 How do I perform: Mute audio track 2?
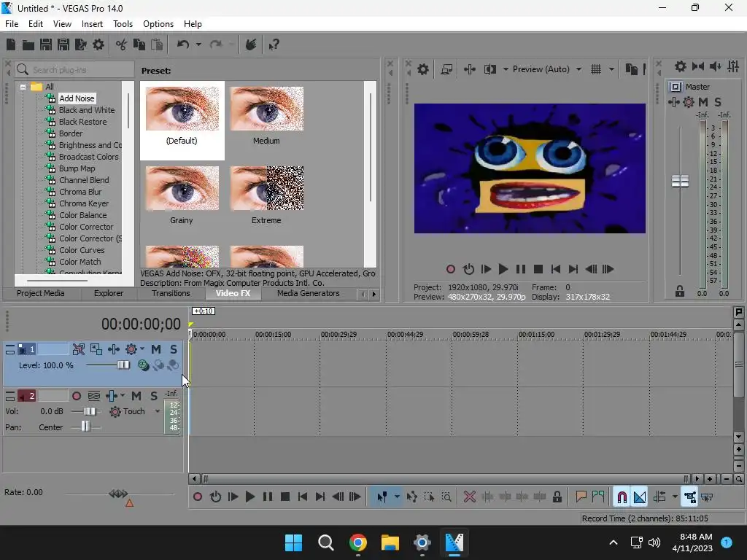(136, 396)
